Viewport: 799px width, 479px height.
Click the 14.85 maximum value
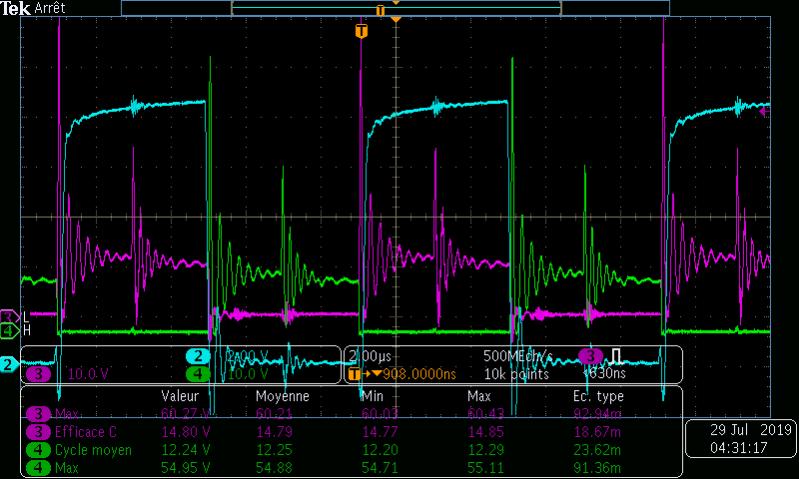pos(486,432)
